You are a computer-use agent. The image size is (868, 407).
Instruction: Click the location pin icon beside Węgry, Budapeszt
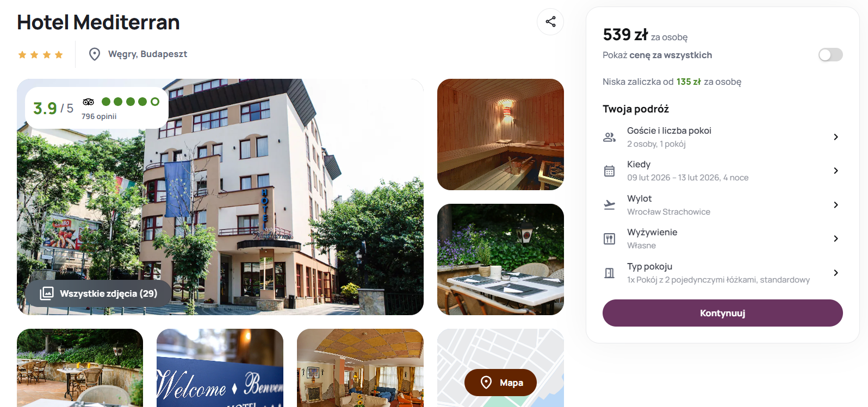(95, 54)
